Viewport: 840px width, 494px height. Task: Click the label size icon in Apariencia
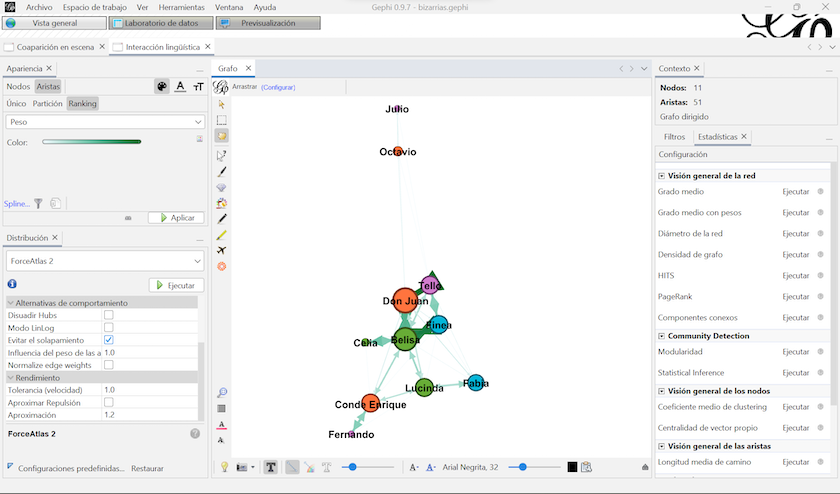(198, 87)
